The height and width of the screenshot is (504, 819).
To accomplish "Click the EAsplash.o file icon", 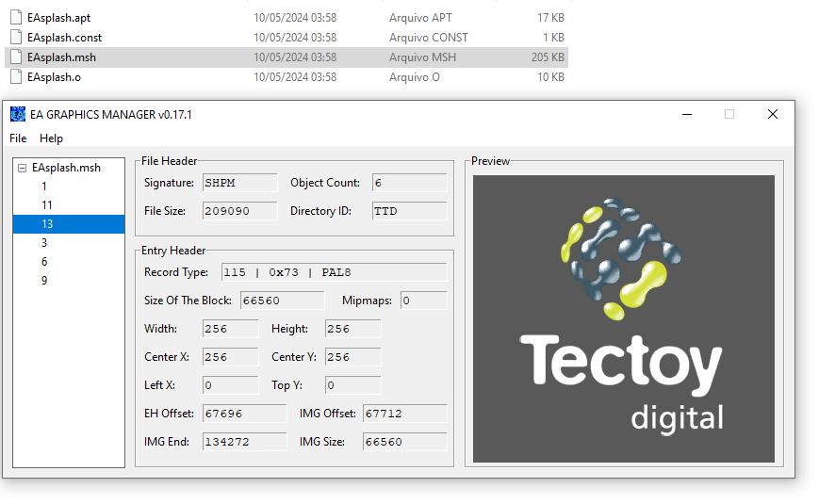I will pyautogui.click(x=15, y=76).
